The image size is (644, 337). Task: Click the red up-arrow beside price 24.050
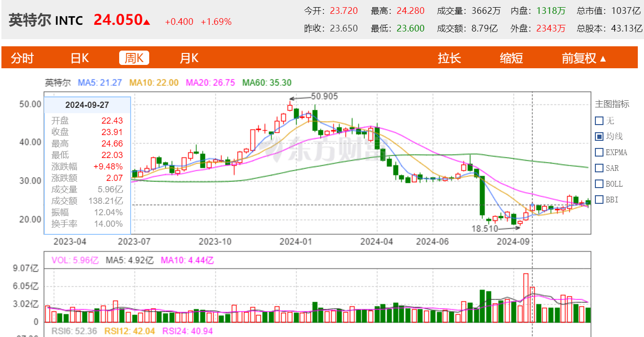tap(147, 21)
